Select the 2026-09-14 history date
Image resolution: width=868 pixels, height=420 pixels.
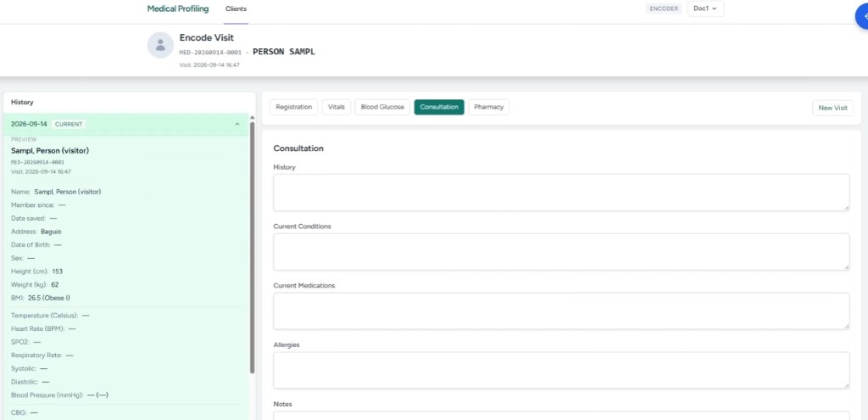29,124
